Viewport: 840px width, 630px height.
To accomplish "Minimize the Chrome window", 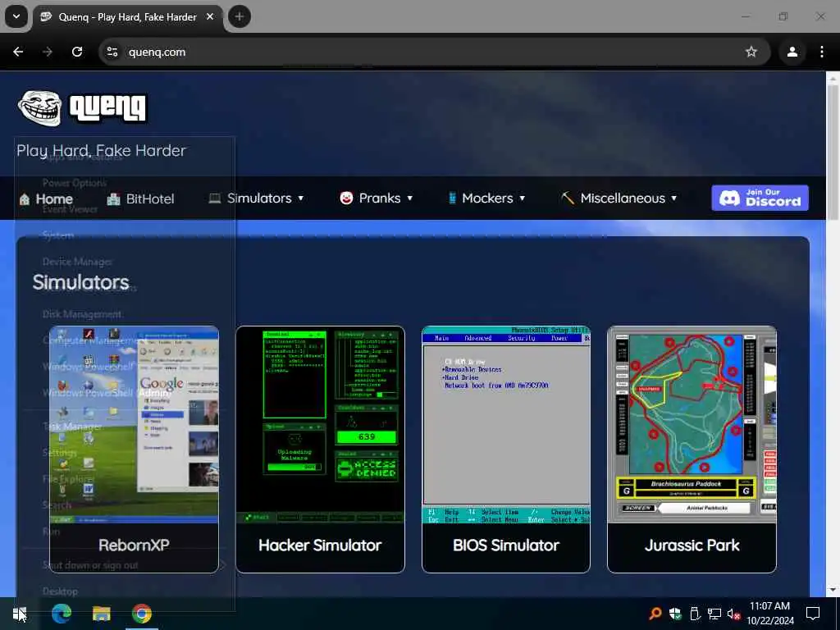I will 746,16.
